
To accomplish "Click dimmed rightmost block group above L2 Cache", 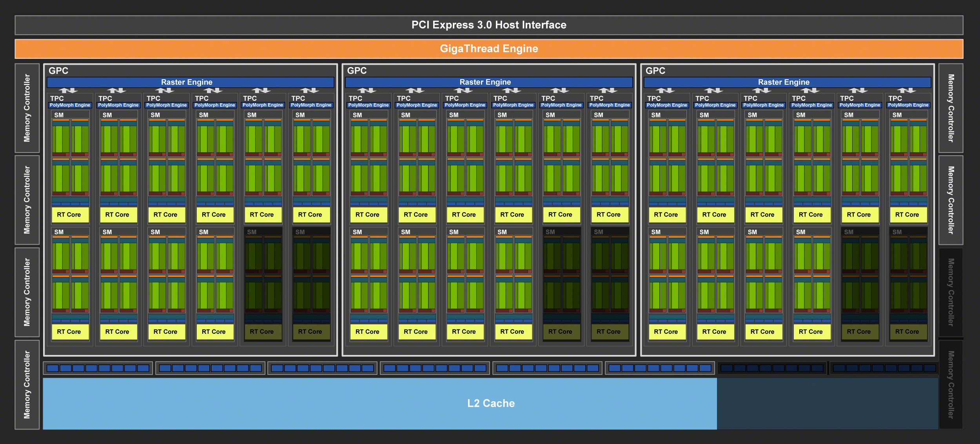I will [884, 368].
